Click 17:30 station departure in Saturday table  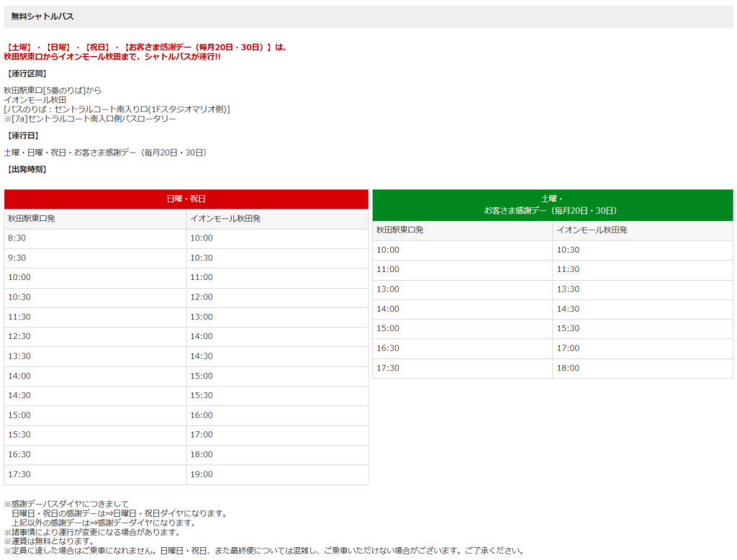pos(388,368)
